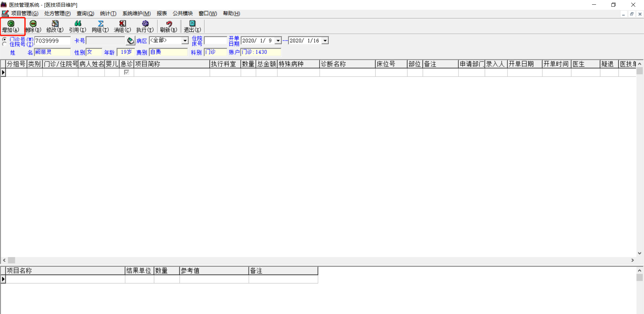
Task: Click the 删除(D) delete toolbar button
Action: [x=33, y=26]
